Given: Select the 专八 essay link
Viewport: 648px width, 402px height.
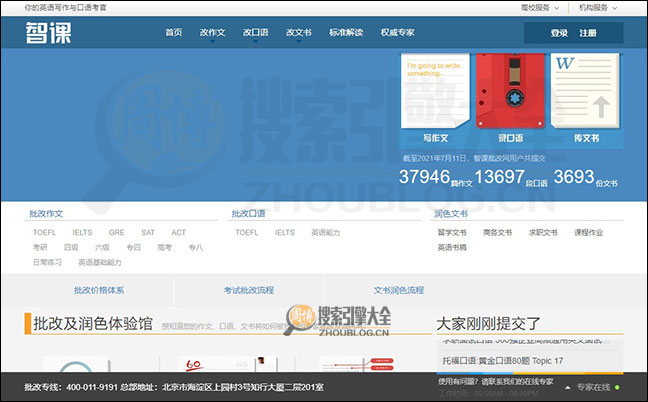Looking at the screenshot, I should click(x=195, y=247).
